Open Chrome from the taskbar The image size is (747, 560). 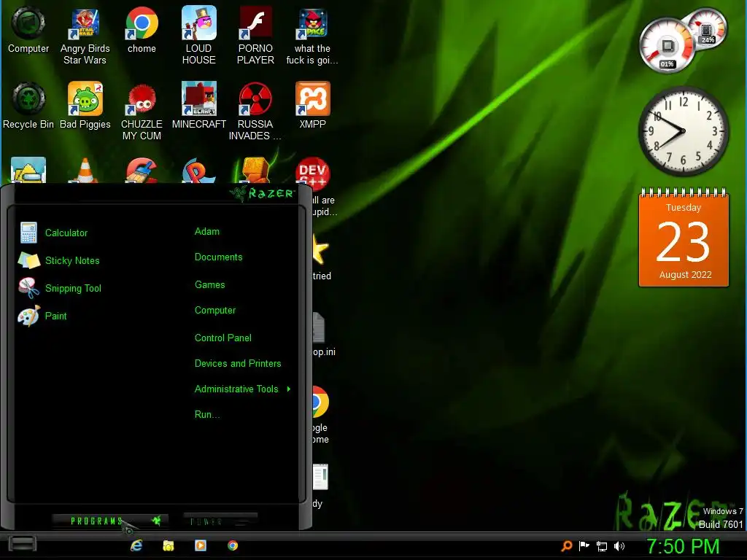tap(233, 545)
